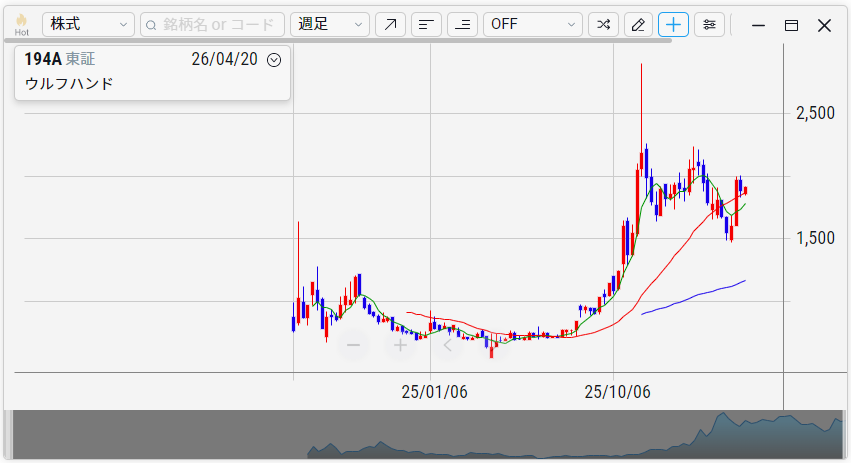Expand the 194A stock info chevron
Screen dimensions: 851x463
point(275,60)
